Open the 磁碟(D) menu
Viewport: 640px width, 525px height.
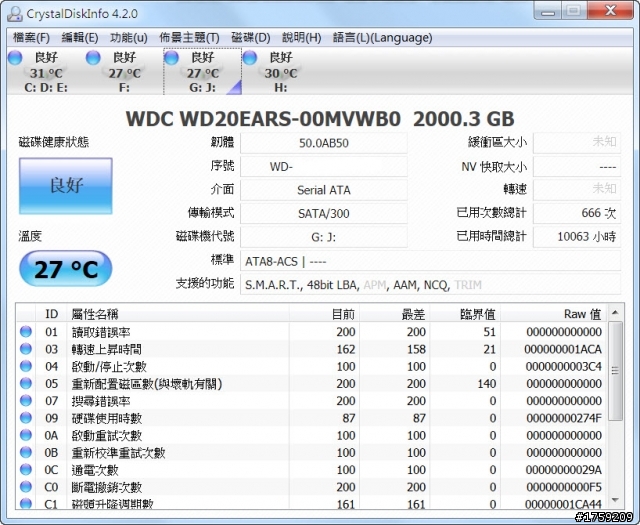tap(251, 38)
